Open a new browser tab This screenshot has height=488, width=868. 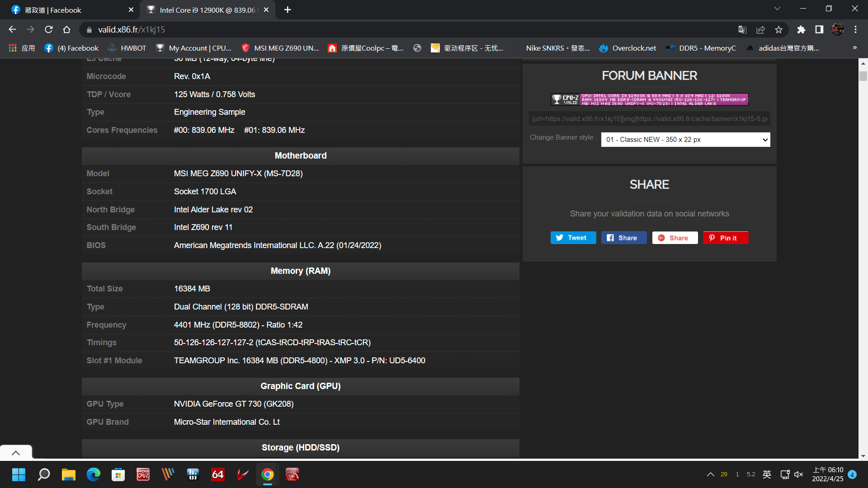[x=288, y=9]
